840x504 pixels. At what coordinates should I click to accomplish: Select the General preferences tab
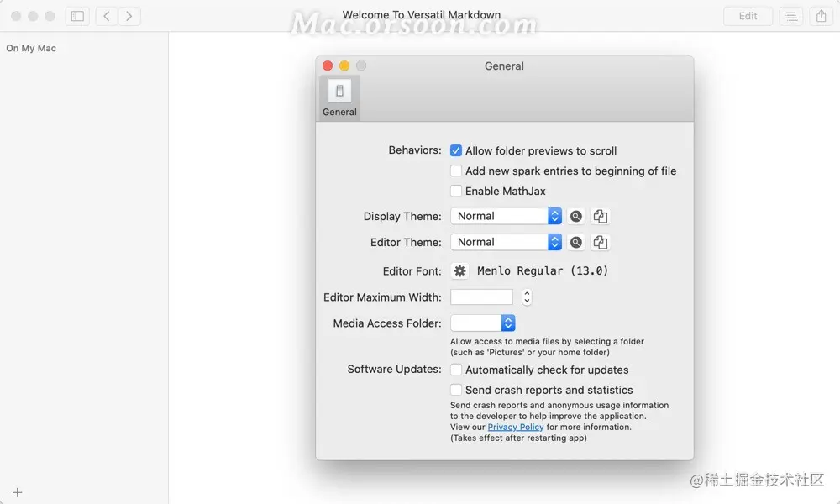click(x=339, y=98)
